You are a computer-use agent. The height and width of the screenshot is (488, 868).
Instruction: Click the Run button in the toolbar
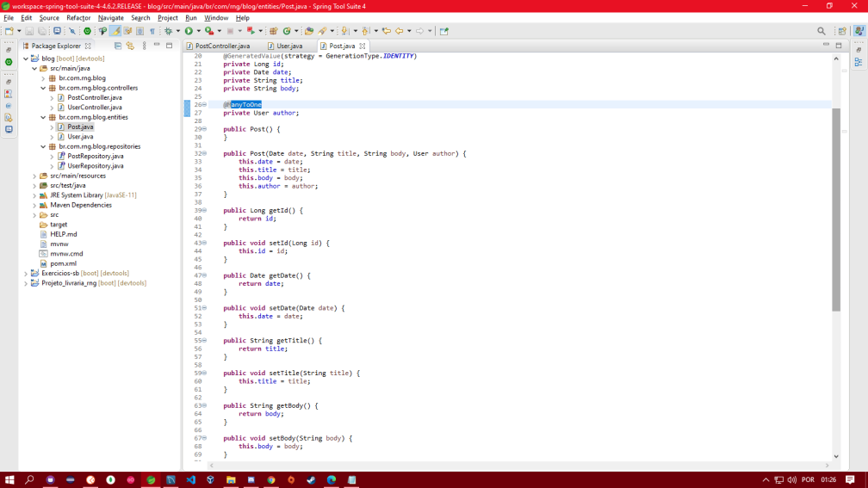pos(189,31)
